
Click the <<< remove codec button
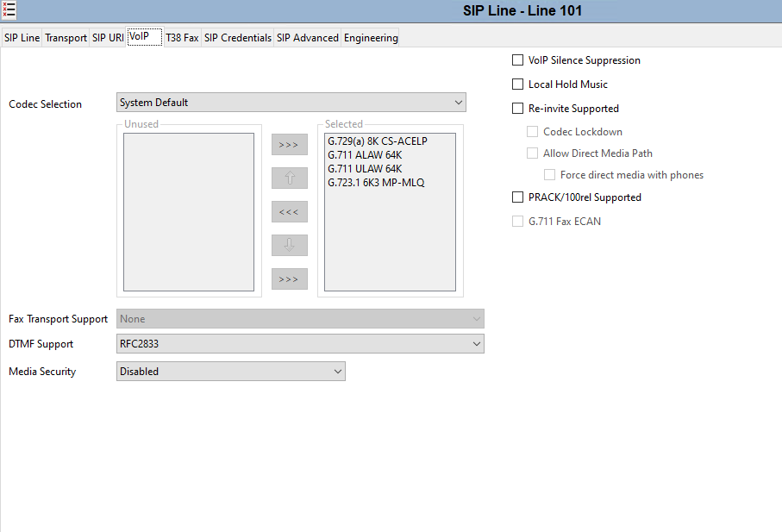click(x=289, y=212)
